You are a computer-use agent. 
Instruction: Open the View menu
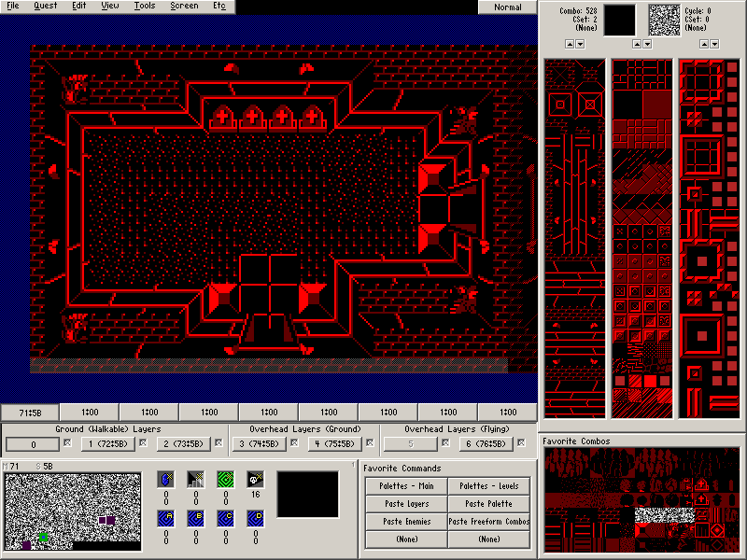coord(110,6)
